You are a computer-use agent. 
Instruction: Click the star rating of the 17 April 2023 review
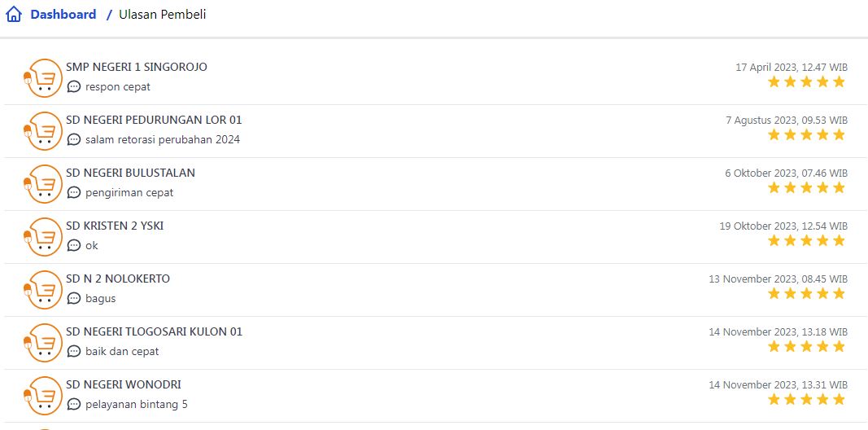point(806,82)
